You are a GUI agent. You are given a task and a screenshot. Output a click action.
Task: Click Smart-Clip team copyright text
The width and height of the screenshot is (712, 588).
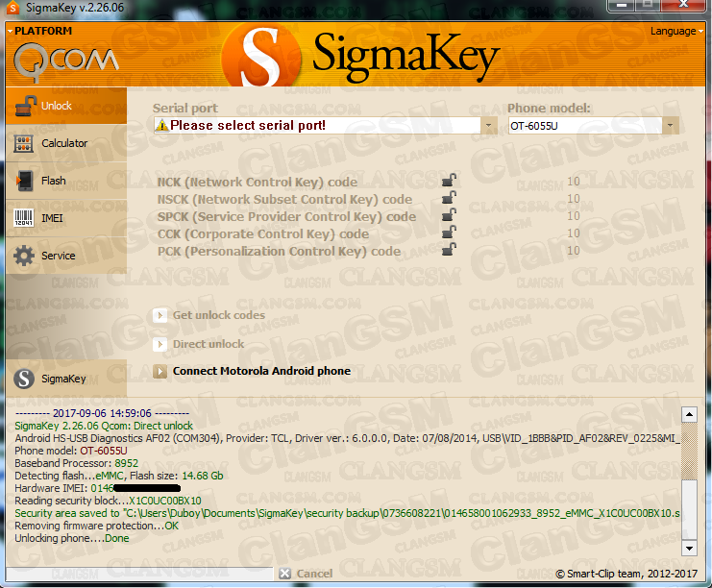(x=626, y=574)
